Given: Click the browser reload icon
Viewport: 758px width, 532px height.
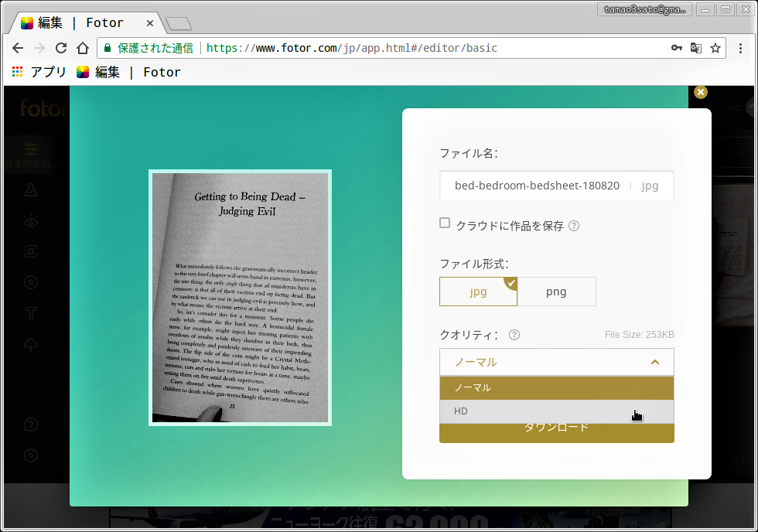Looking at the screenshot, I should (61, 48).
